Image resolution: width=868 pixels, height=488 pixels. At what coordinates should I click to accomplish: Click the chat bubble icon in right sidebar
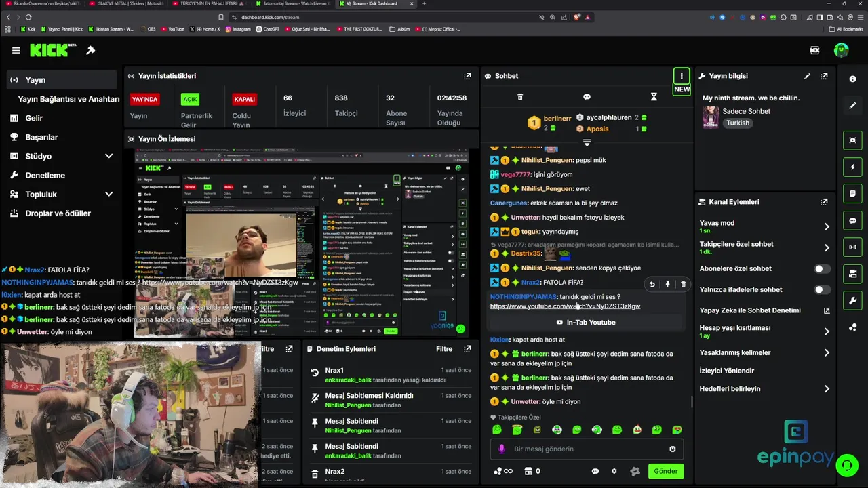(853, 220)
